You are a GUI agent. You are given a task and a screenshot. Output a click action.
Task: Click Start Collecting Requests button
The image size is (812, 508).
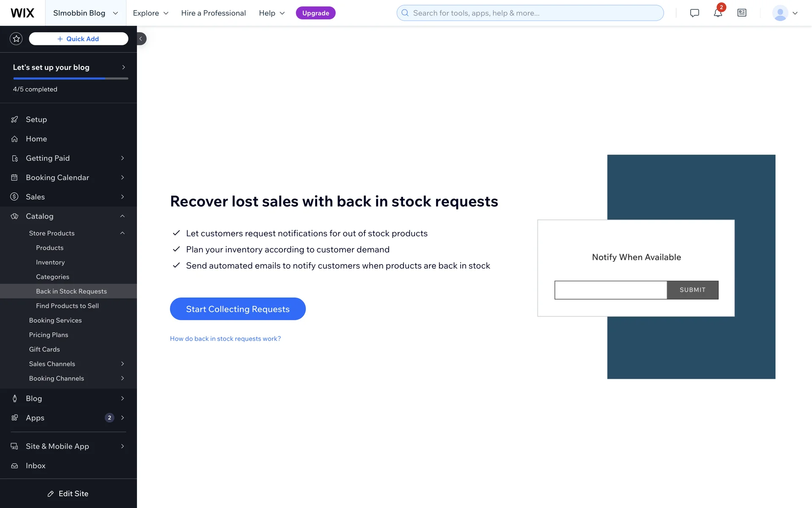(238, 309)
